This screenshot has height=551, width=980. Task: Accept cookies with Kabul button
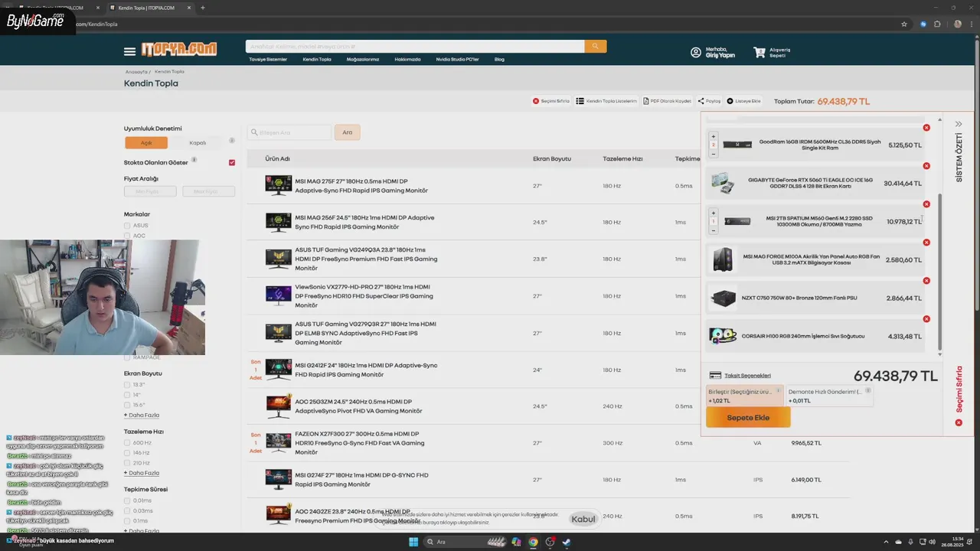click(583, 519)
